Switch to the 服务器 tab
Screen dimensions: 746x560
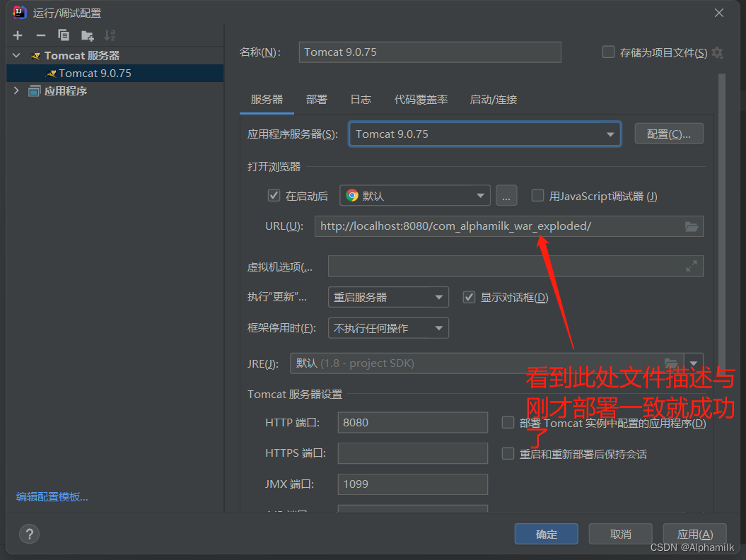267,100
